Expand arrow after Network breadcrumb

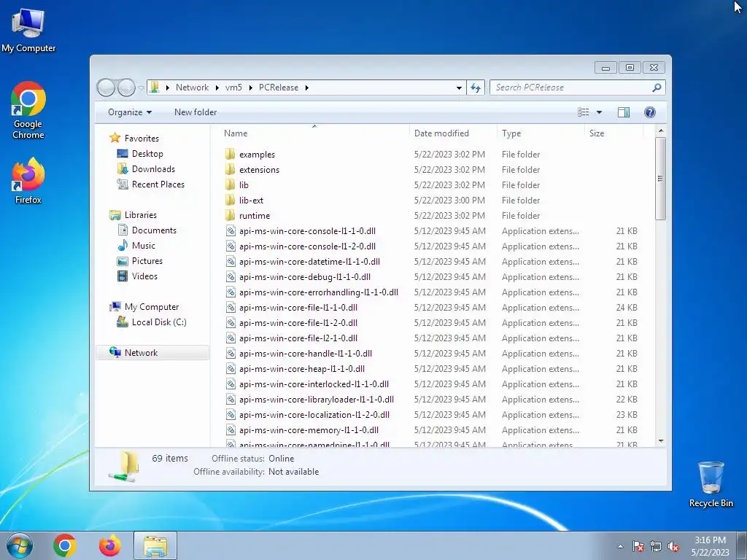point(217,87)
